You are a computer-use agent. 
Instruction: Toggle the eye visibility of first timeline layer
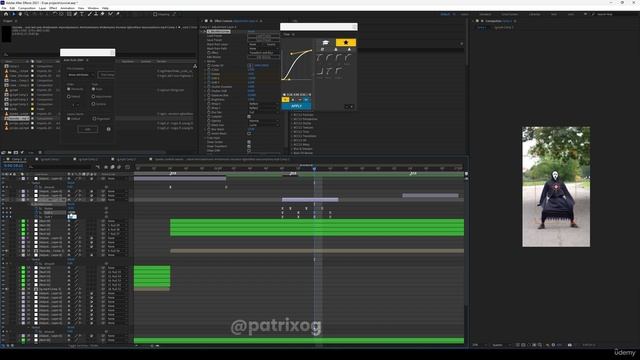click(x=3, y=179)
